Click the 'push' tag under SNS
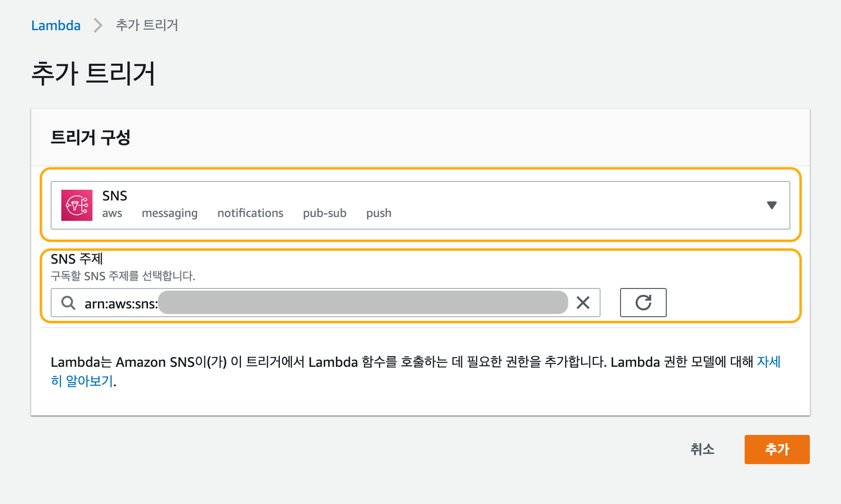Screen dimensions: 841x504 (379, 213)
